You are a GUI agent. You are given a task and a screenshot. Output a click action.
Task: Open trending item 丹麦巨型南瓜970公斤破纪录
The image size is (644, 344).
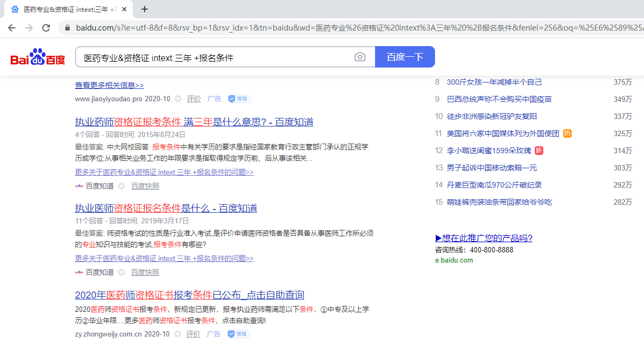pos(495,185)
